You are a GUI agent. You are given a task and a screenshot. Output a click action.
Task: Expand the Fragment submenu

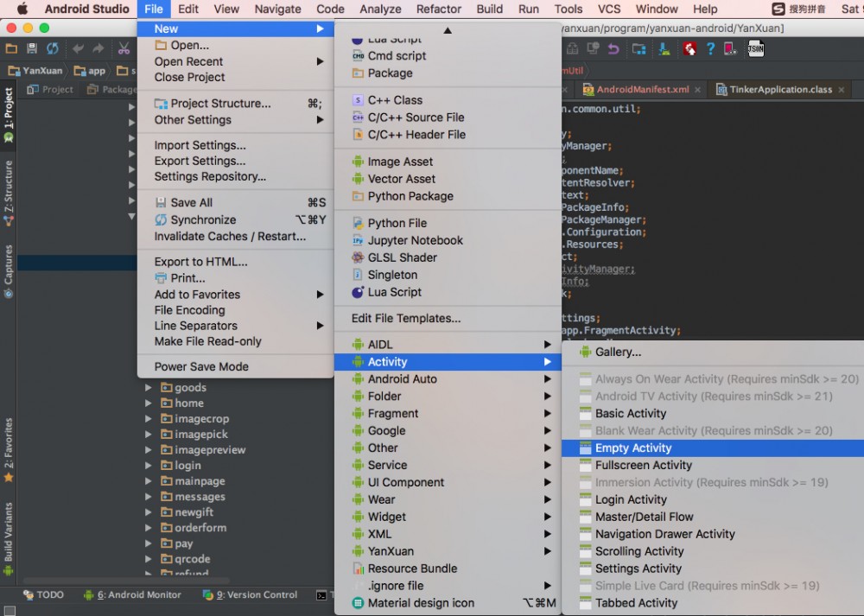click(448, 413)
